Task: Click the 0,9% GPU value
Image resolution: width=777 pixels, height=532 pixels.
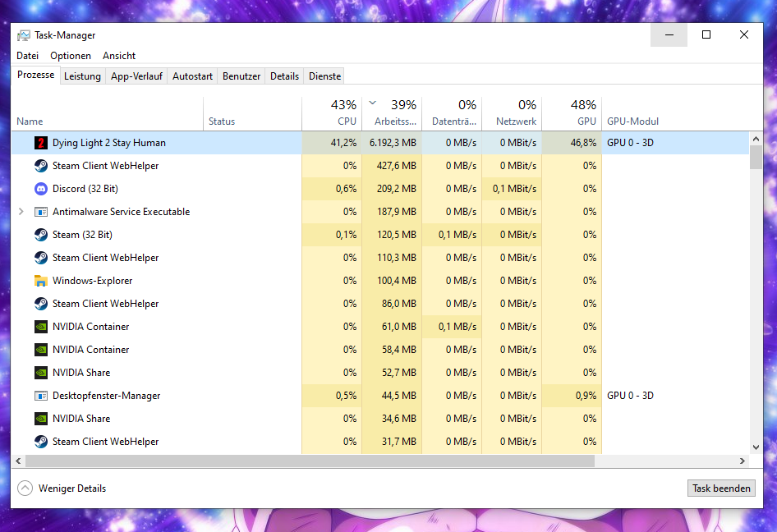Action: [586, 396]
